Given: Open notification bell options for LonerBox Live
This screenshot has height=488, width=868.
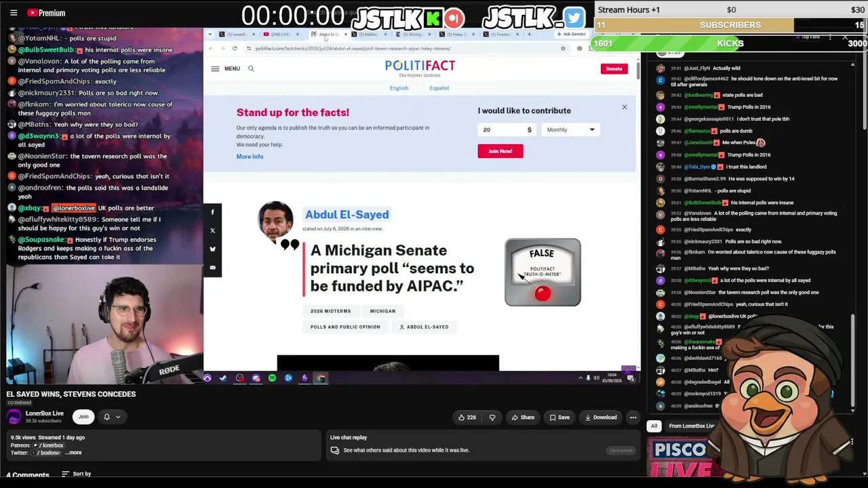Looking at the screenshot, I should 111,417.
